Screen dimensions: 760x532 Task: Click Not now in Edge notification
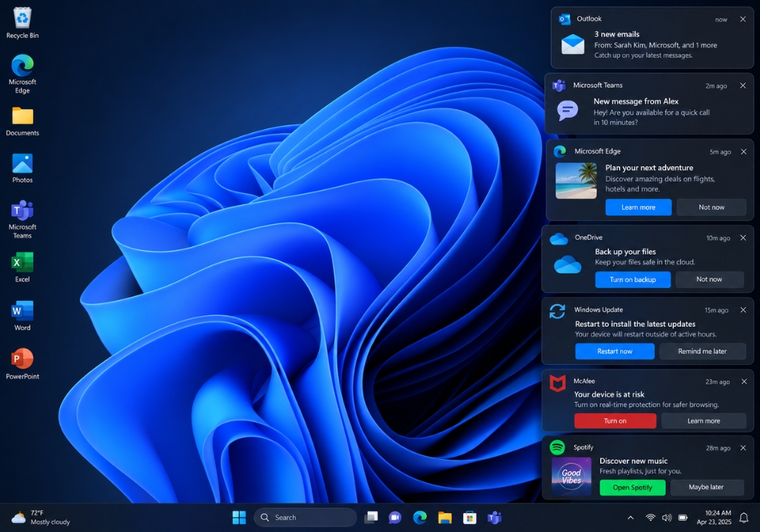(x=711, y=207)
